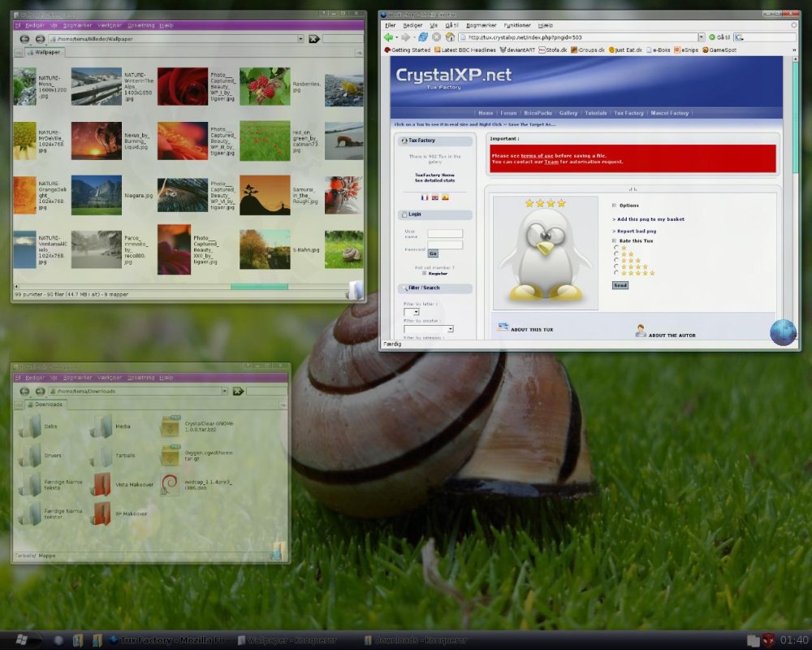
Task: Reload the page in Firefox
Action: coord(423,37)
